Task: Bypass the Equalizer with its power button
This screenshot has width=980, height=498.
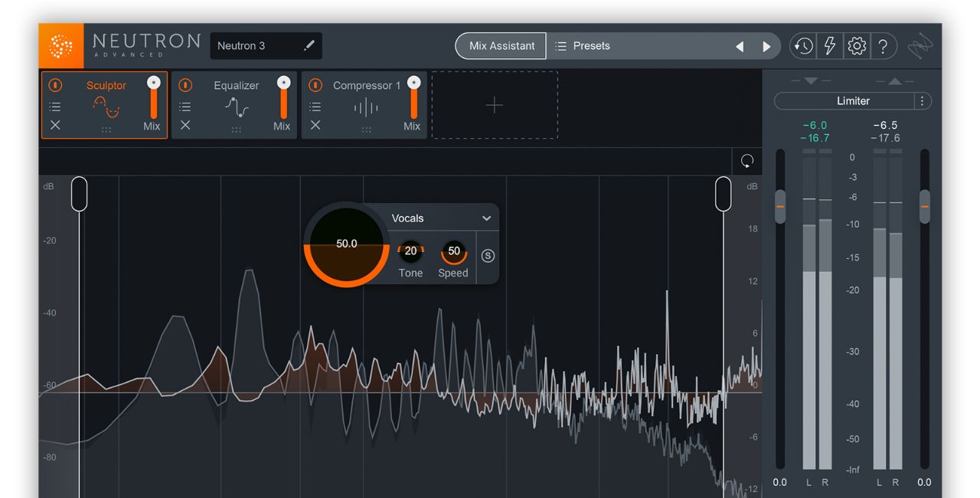Action: [185, 85]
